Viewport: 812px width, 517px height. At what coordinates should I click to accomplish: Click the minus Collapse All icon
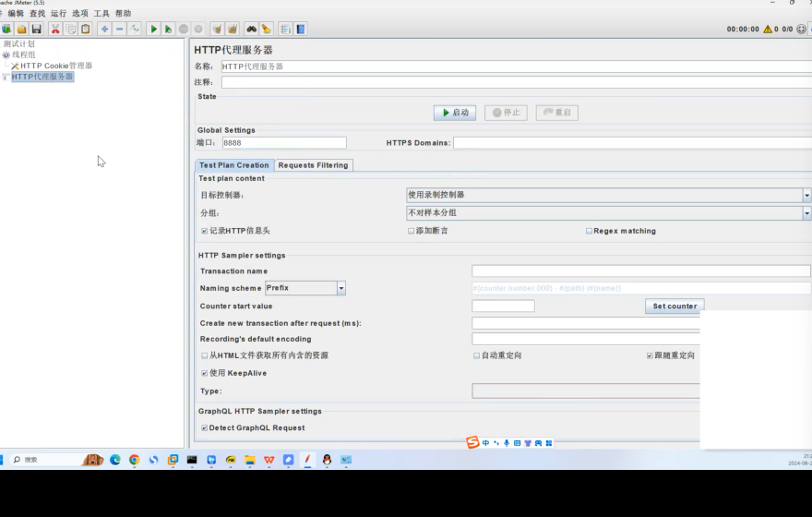coord(120,29)
